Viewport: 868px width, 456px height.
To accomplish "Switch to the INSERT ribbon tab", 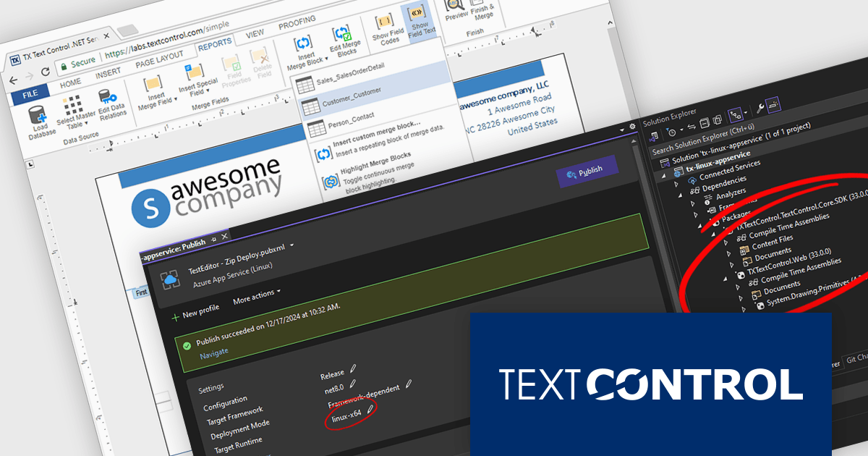I will point(109,73).
